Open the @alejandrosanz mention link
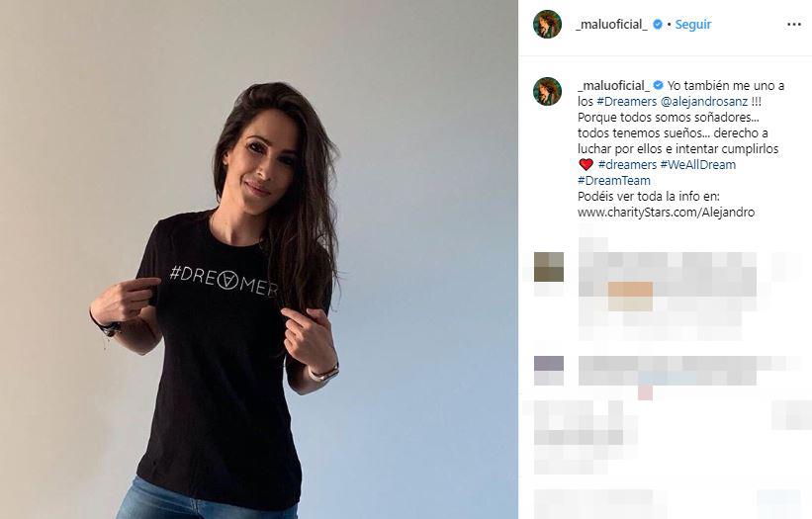812x519 pixels. 704,102
